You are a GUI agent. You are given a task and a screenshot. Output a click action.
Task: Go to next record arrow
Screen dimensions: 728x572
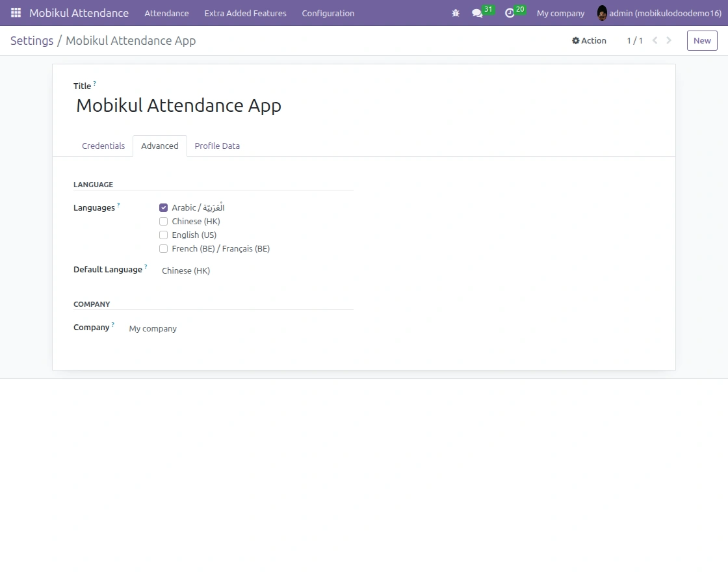669,40
